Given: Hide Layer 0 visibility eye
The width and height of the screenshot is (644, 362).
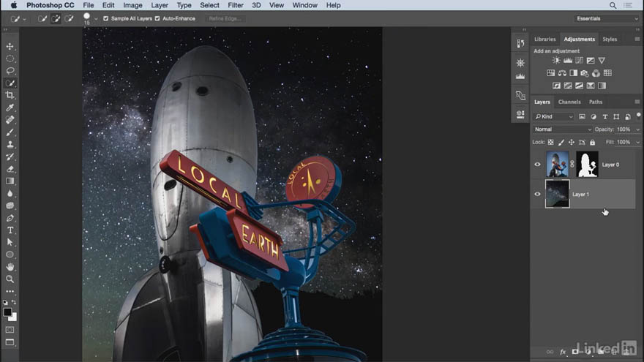Looking at the screenshot, I should click(x=537, y=164).
